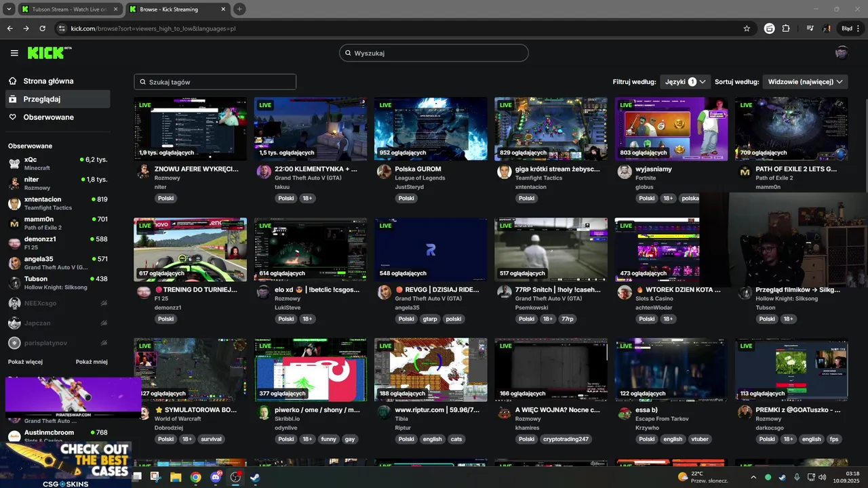
Task: Open xntentacion's avatar on stream card
Action: pyautogui.click(x=504, y=171)
